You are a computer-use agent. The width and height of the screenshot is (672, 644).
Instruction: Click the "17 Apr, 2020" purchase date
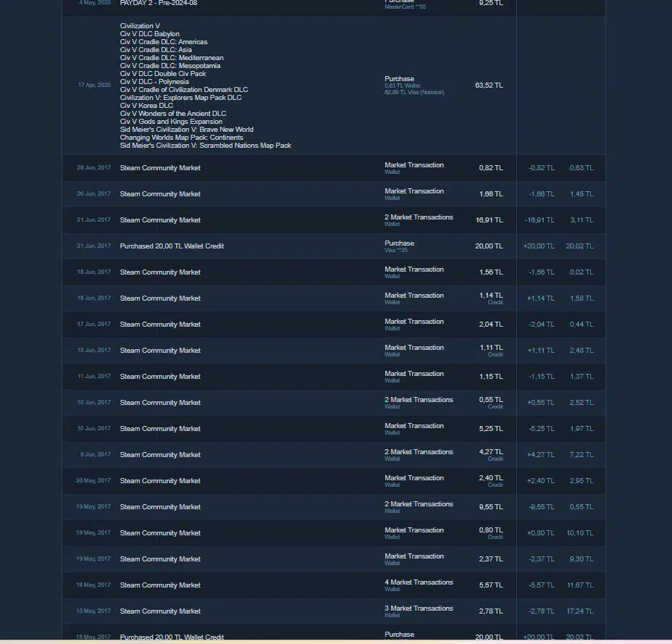tap(94, 85)
